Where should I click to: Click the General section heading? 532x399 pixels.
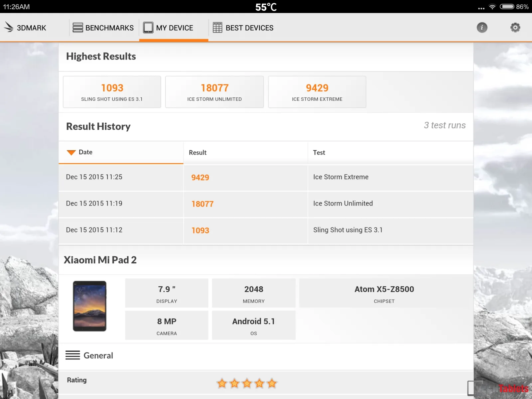[98, 355]
